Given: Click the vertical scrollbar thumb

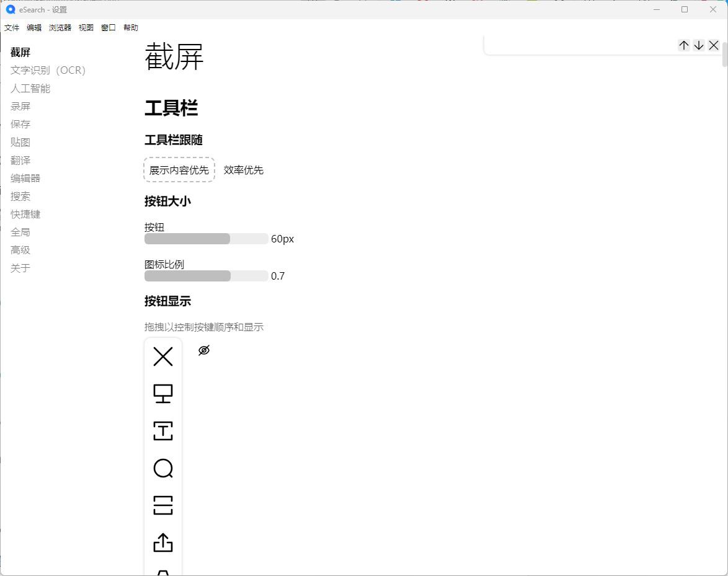Looking at the screenshot, I should coord(725,55).
